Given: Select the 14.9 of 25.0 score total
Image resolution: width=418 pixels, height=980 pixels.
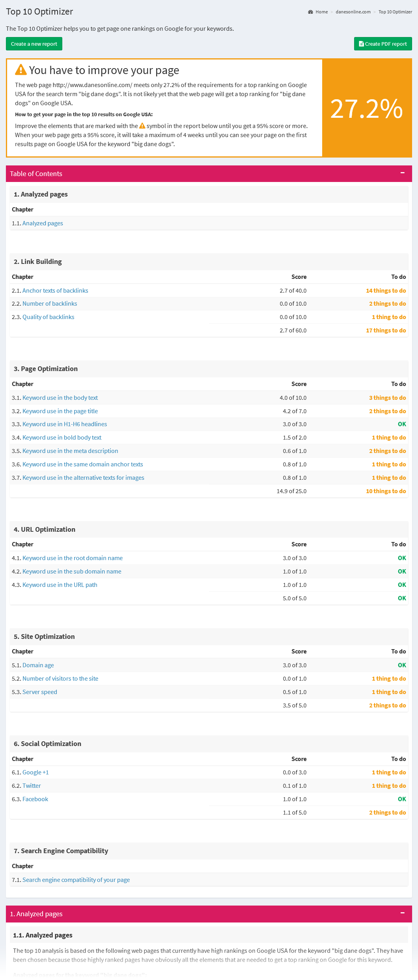Looking at the screenshot, I should coord(291,491).
